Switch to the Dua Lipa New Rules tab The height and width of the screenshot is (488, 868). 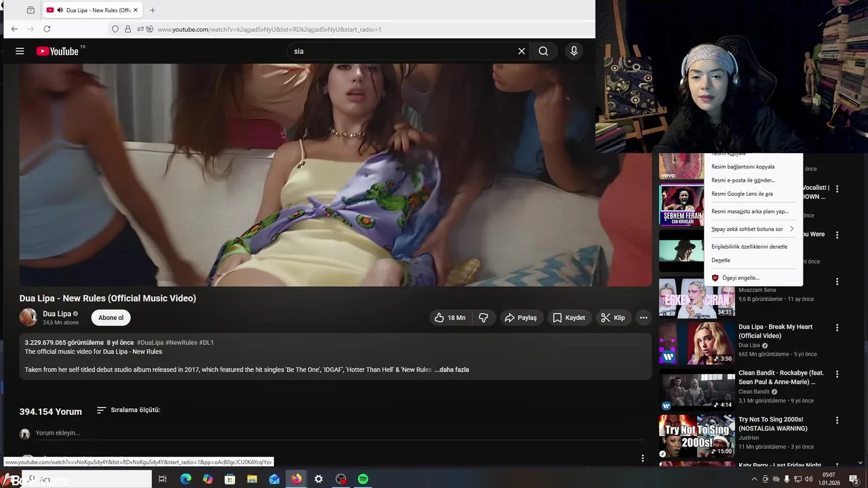point(92,10)
